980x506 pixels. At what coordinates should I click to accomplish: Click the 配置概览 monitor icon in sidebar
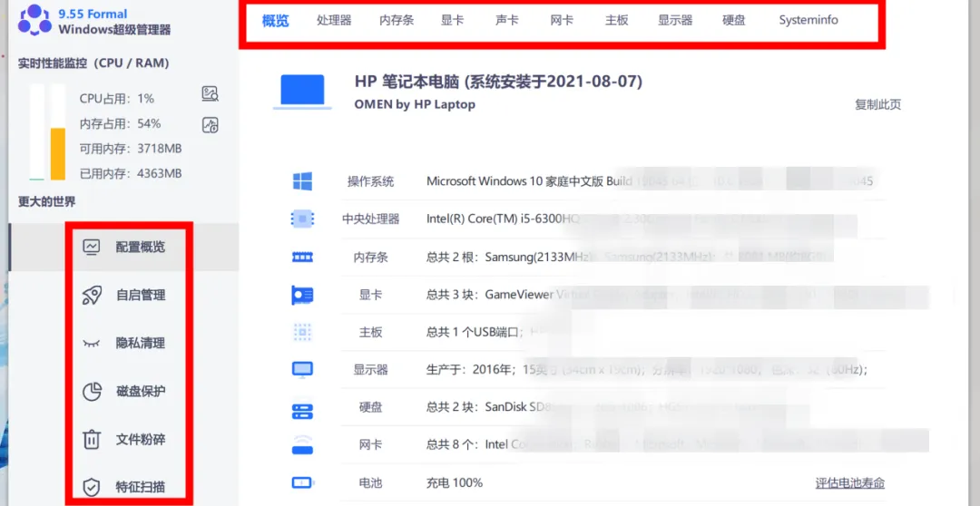(x=92, y=247)
